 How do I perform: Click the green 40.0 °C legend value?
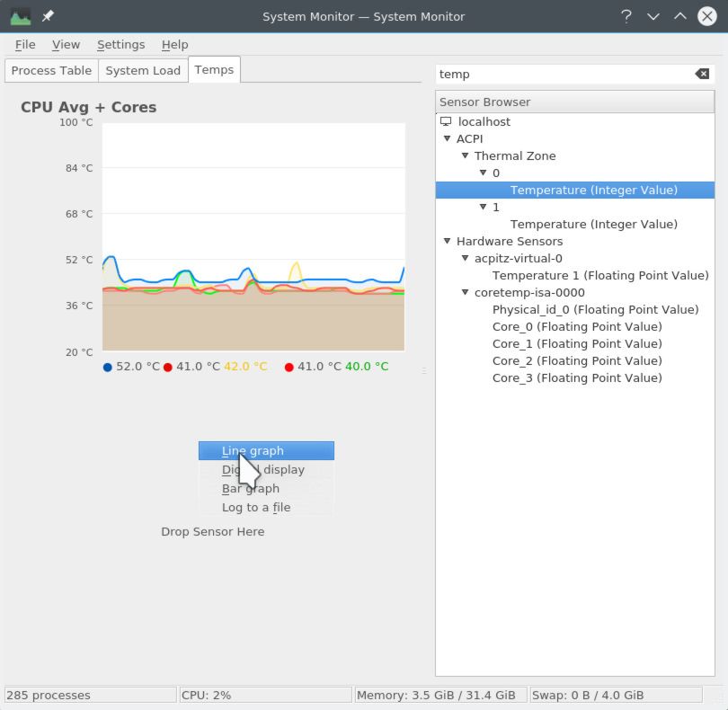point(367,367)
